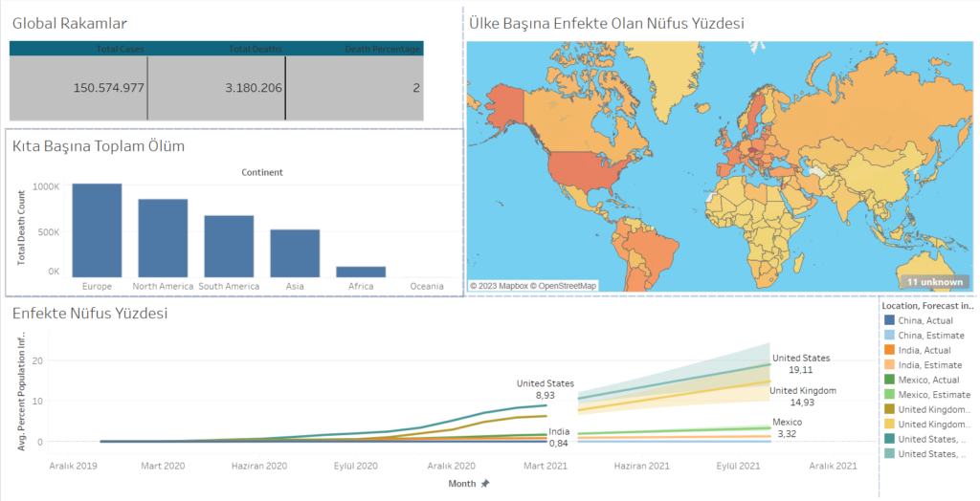
Task: Select the China, Estimate legend entry
Action: 931,336
